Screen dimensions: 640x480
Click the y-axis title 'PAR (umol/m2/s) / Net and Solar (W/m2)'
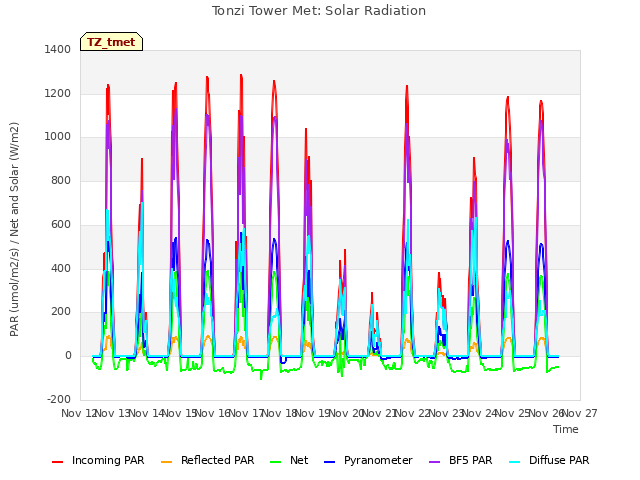click(14, 229)
